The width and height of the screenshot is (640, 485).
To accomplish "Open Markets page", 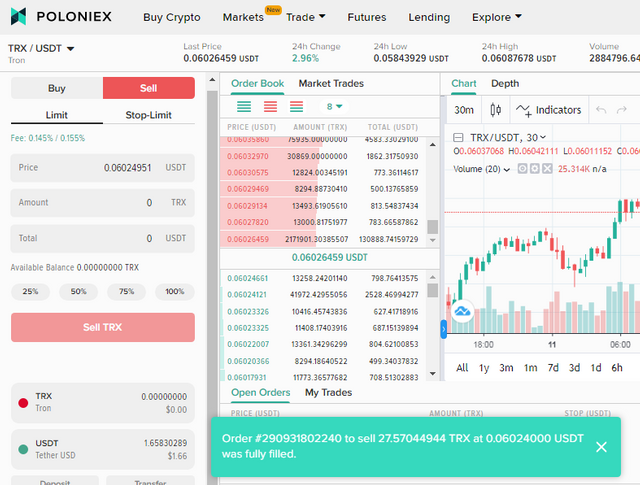I will [x=243, y=17].
